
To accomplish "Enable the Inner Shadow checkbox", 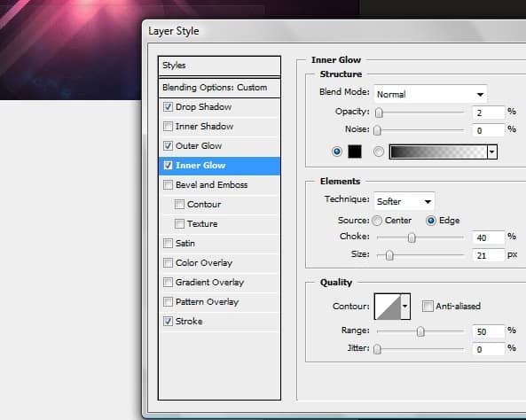I will 168,127.
